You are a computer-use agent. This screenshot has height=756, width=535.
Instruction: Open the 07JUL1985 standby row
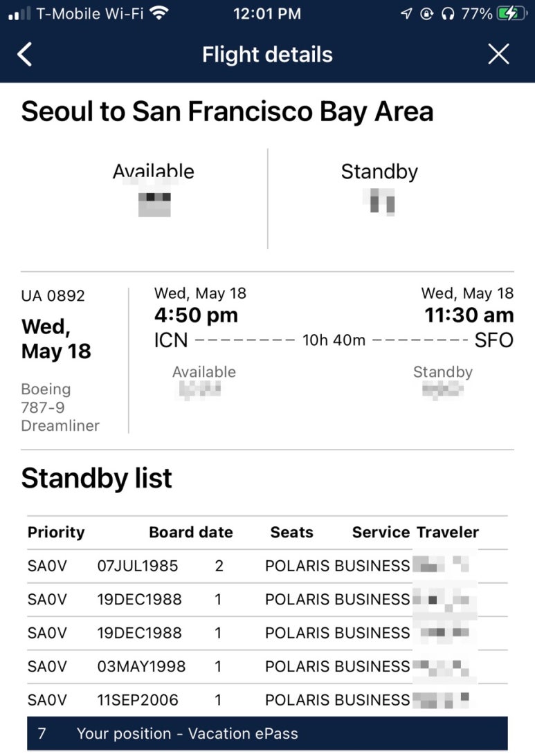click(267, 566)
